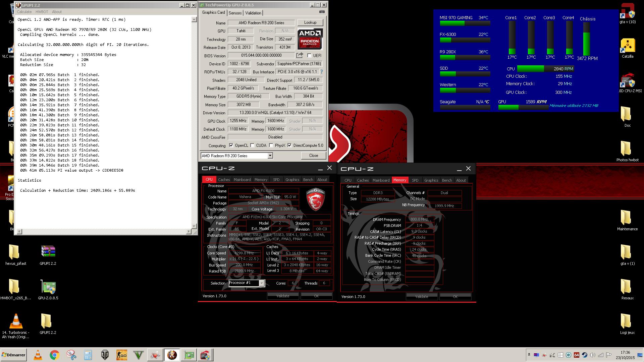644x362 pixels.
Task: Open the AIDA64 tray icon
Action: (577, 355)
